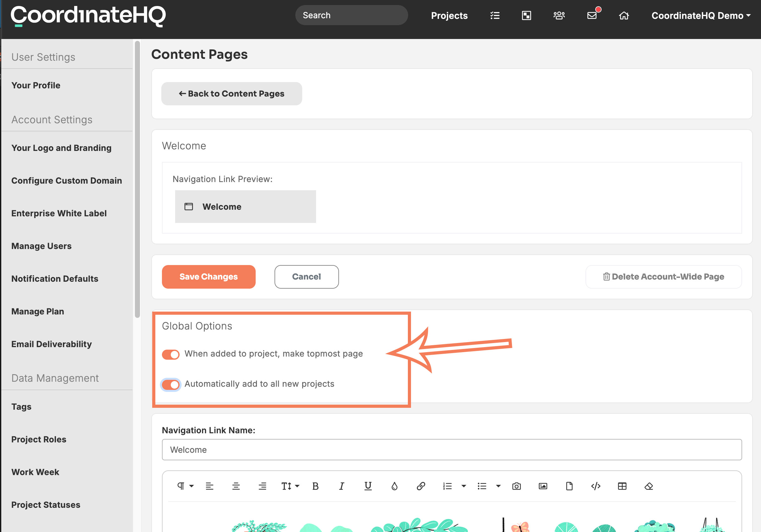Open Your Profile in the sidebar
This screenshot has height=532, width=761.
point(36,85)
